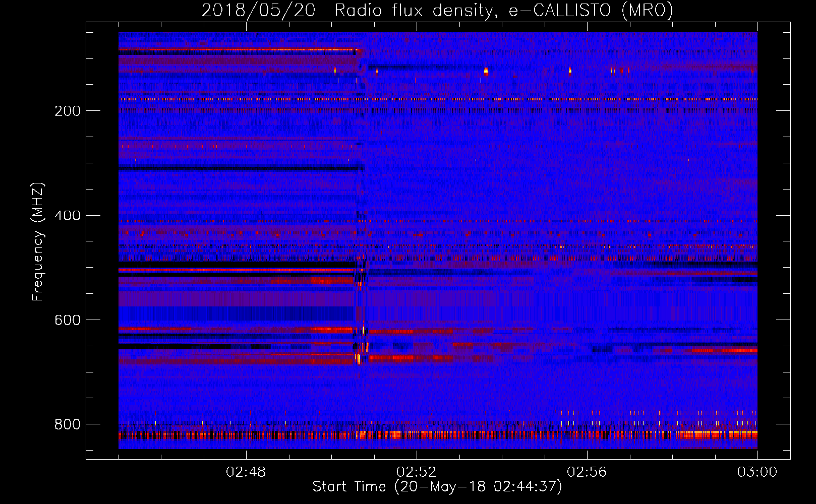Click the 02:52 time tick label
This screenshot has width=816, height=504.
click(x=417, y=472)
